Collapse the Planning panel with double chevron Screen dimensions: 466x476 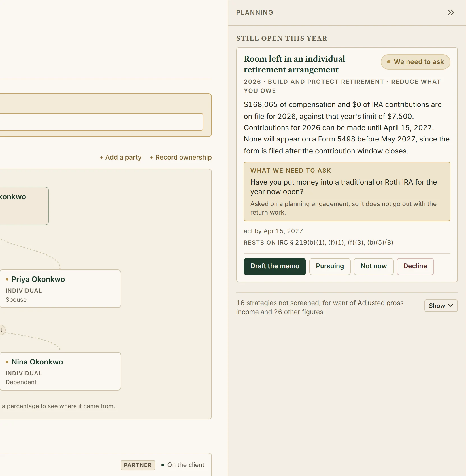(451, 12)
